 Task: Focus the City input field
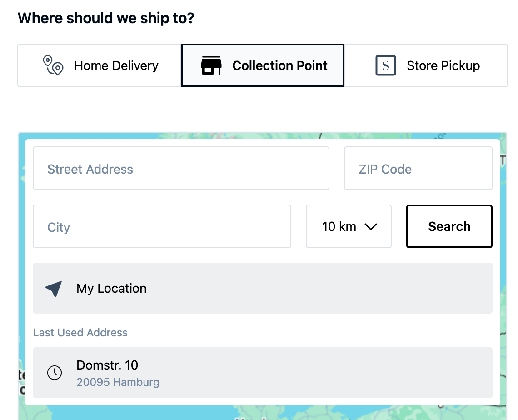pyautogui.click(x=162, y=226)
